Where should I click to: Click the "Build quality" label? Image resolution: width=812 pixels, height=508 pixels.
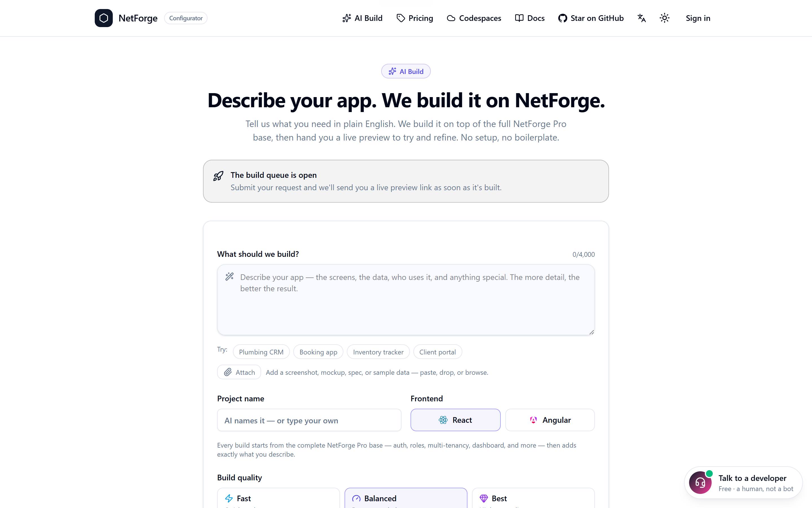click(x=239, y=478)
